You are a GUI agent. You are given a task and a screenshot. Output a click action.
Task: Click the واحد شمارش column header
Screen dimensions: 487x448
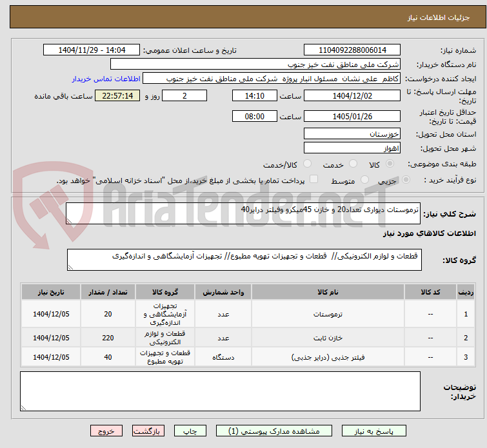coord(223,292)
